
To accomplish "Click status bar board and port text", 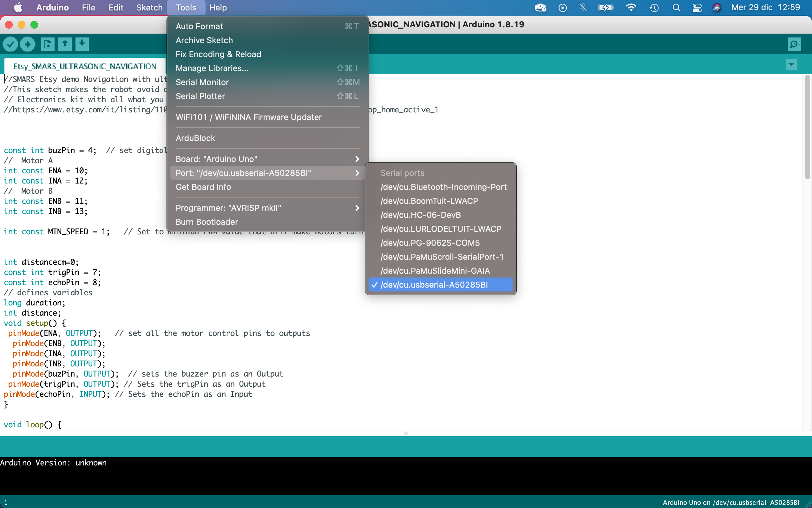I will pos(730,502).
